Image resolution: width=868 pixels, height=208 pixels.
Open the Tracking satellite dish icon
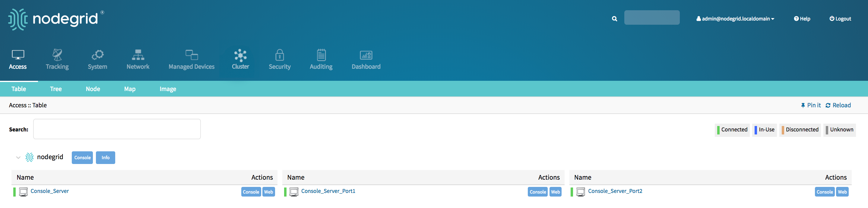tap(57, 55)
